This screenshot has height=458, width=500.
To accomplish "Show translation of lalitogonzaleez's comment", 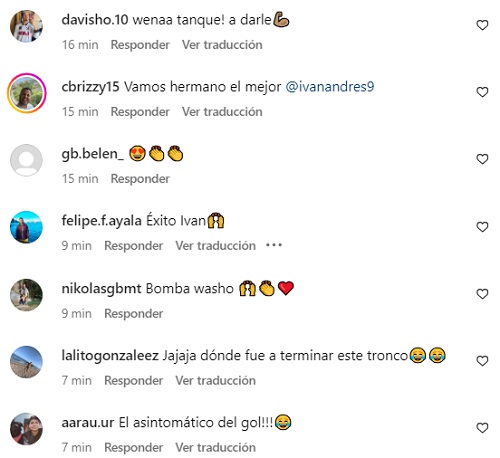I will (216, 380).
